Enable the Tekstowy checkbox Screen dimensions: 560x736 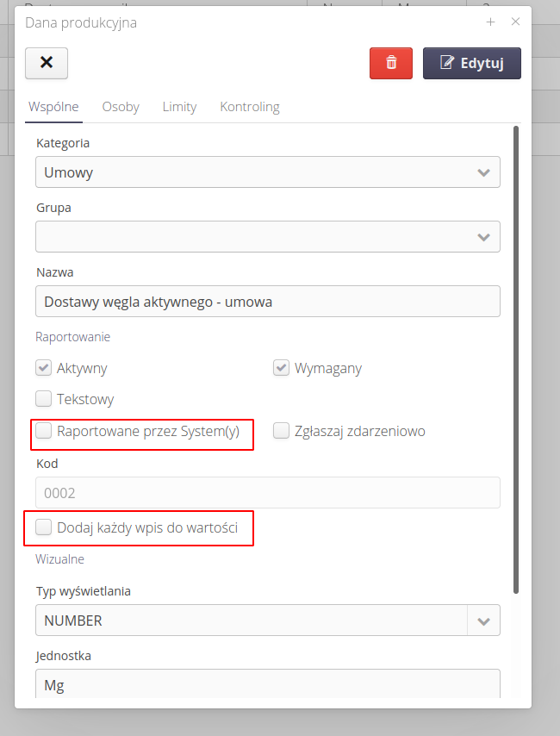click(x=44, y=399)
